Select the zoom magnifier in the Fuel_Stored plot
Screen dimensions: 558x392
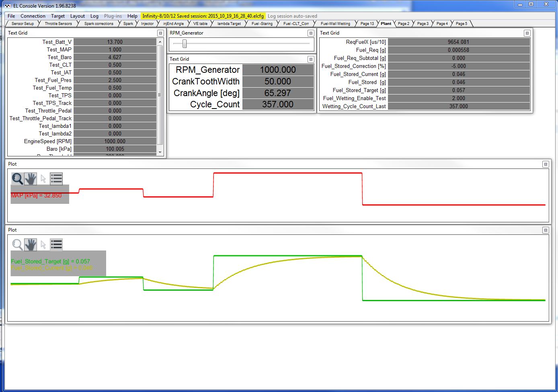point(17,244)
